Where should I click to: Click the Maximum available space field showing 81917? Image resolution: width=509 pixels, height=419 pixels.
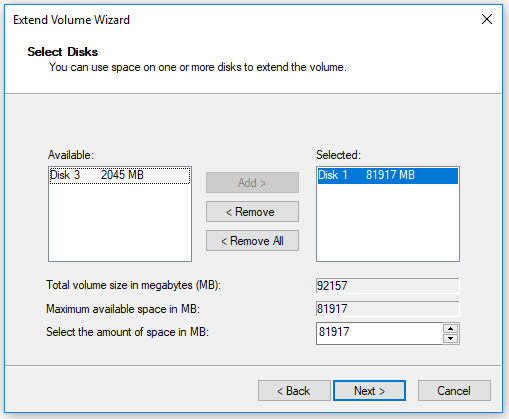point(387,309)
